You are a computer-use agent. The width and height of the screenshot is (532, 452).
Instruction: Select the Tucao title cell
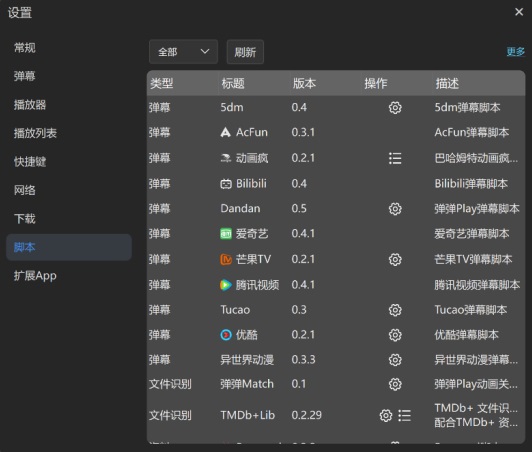point(235,310)
